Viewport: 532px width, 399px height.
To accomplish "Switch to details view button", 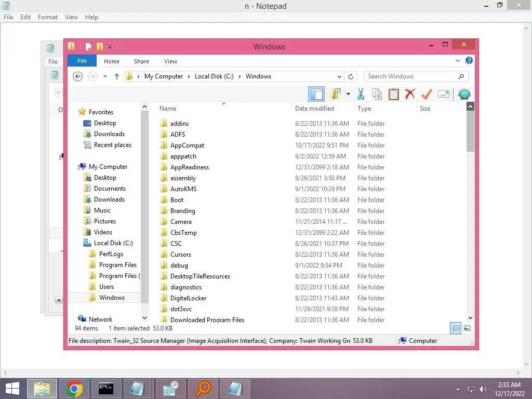I will tap(456, 328).
